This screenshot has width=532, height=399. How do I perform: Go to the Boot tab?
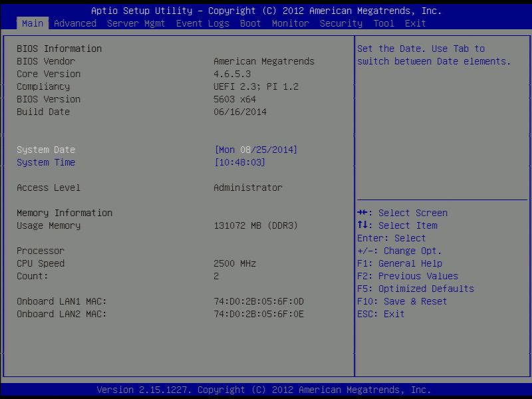tap(251, 23)
